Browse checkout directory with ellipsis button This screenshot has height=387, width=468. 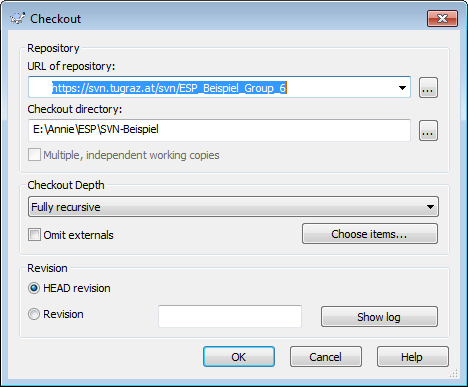pyautogui.click(x=428, y=131)
